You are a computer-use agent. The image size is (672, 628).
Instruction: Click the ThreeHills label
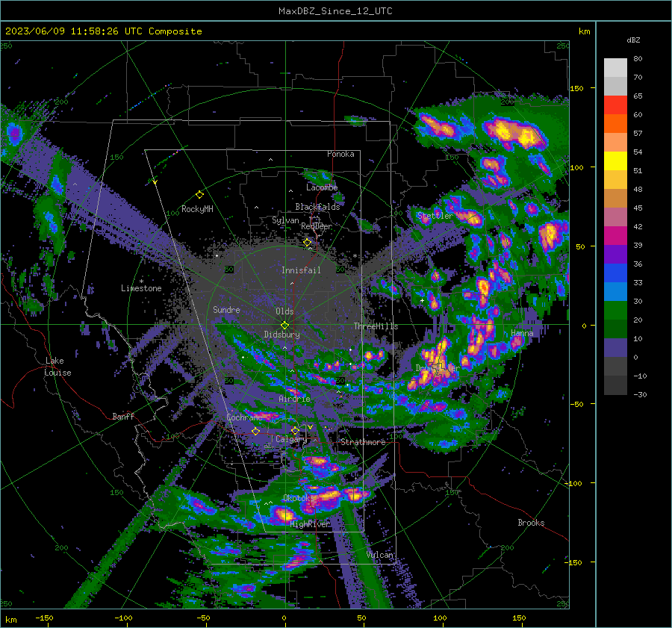click(376, 326)
